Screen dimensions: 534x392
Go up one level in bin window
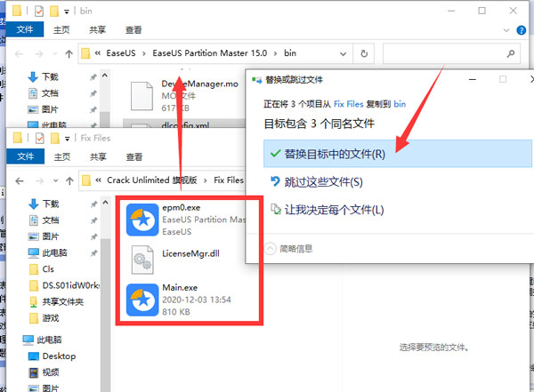[69, 53]
